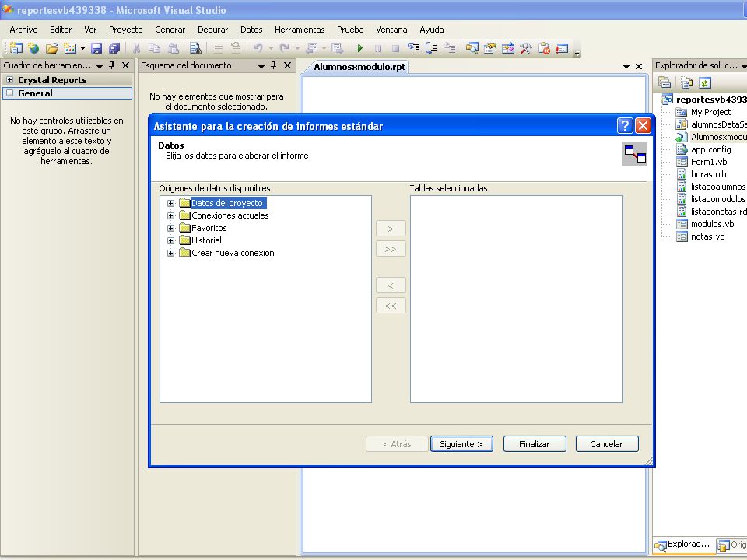Click the Solution Explorer toolbar icon
This screenshot has width=747, height=560.
[472, 48]
